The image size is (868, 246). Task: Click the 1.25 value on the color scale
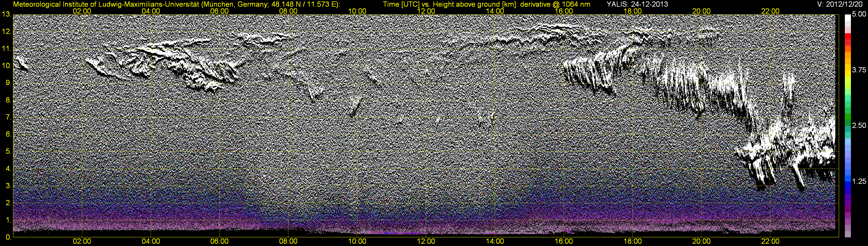point(859,181)
